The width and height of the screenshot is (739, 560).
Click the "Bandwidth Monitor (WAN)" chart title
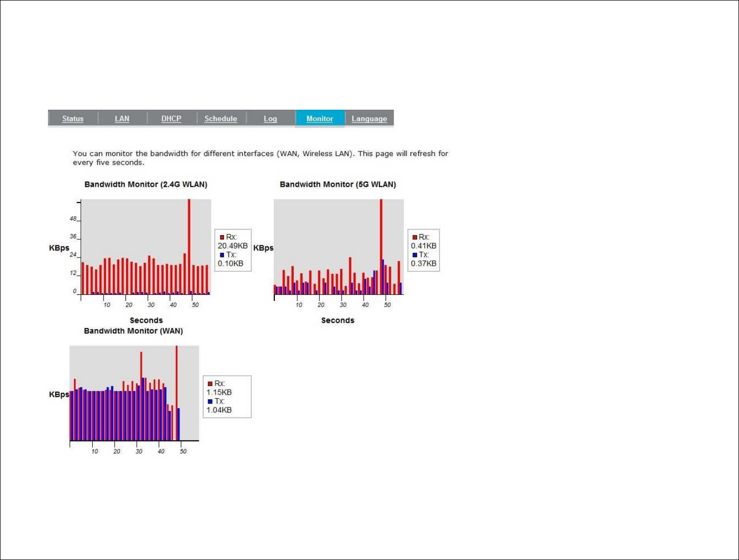pos(134,331)
